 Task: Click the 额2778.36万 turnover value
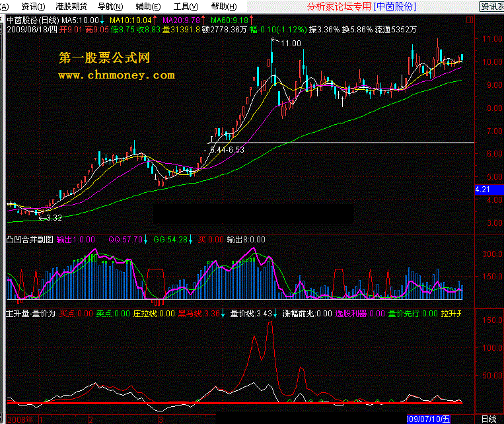225,30
